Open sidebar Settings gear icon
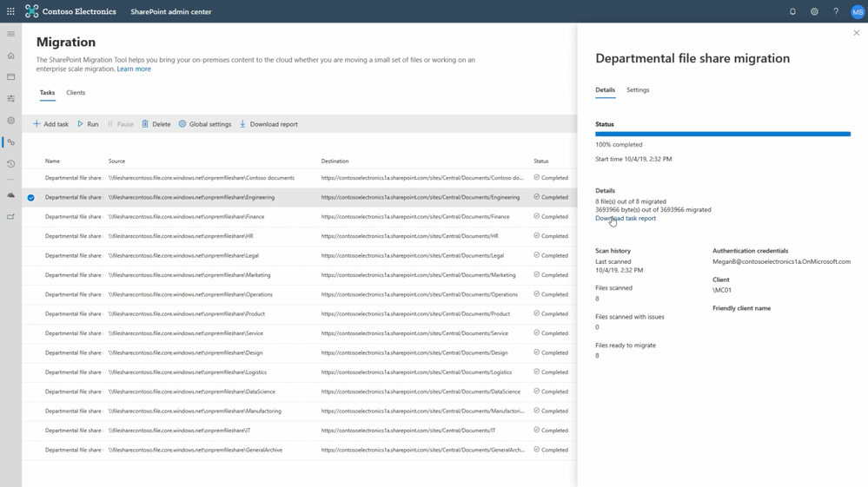The image size is (868, 487). pyautogui.click(x=10, y=121)
